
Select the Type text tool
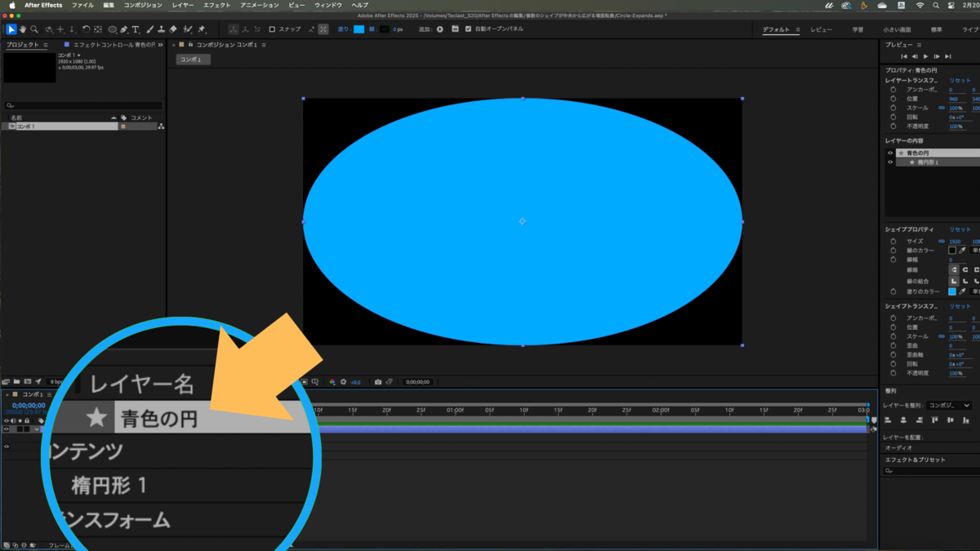point(136,29)
